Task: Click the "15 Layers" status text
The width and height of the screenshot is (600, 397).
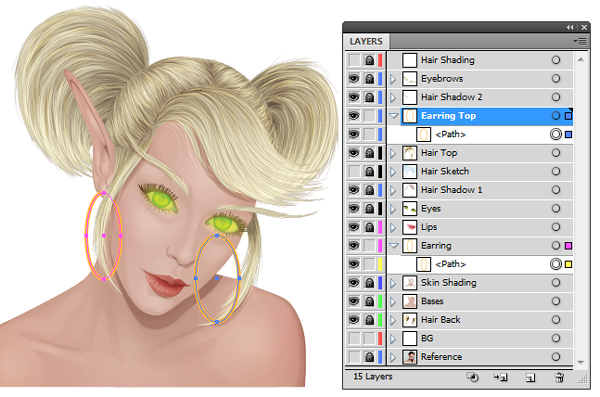Action: tap(373, 377)
